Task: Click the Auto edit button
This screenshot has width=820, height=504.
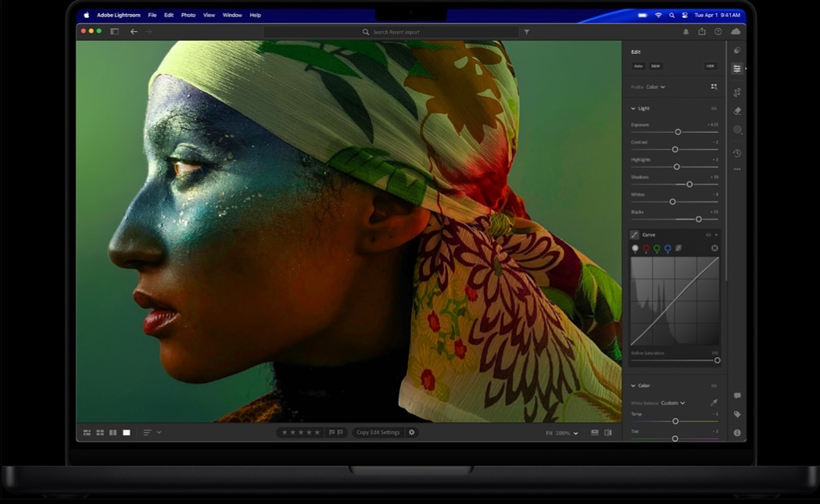Action: coord(638,66)
